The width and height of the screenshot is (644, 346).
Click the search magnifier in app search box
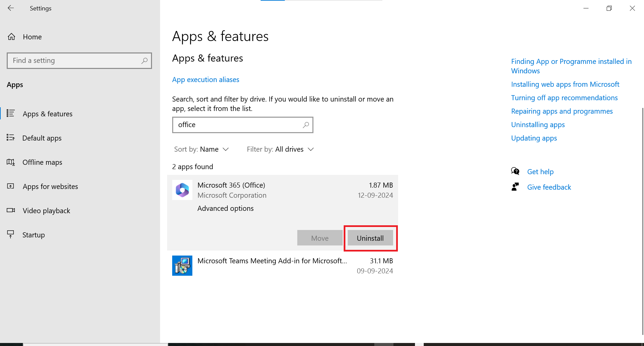coord(306,125)
